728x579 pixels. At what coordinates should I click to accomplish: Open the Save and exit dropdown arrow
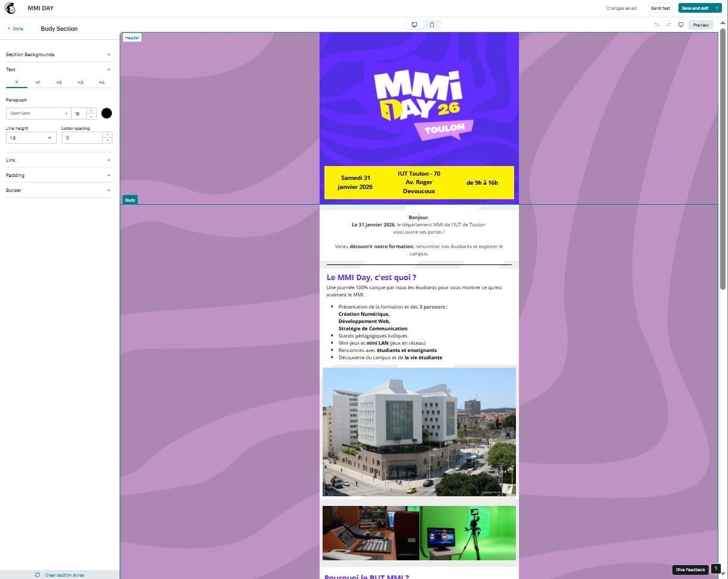click(x=717, y=8)
